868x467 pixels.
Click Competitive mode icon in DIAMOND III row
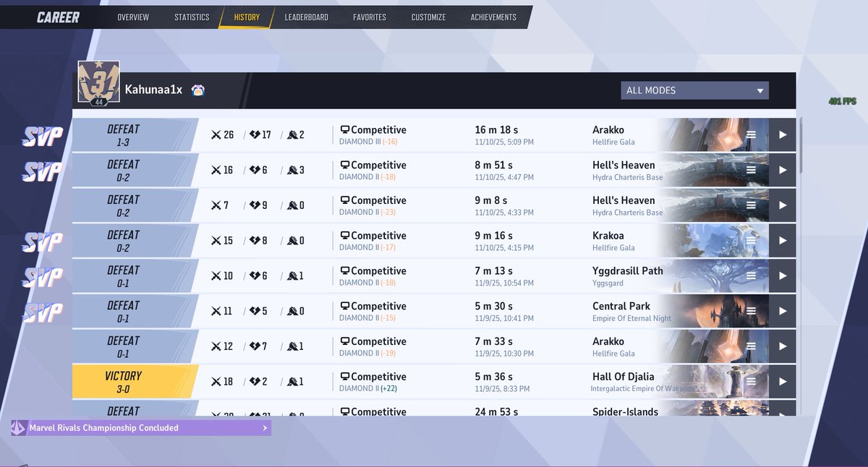(x=345, y=130)
